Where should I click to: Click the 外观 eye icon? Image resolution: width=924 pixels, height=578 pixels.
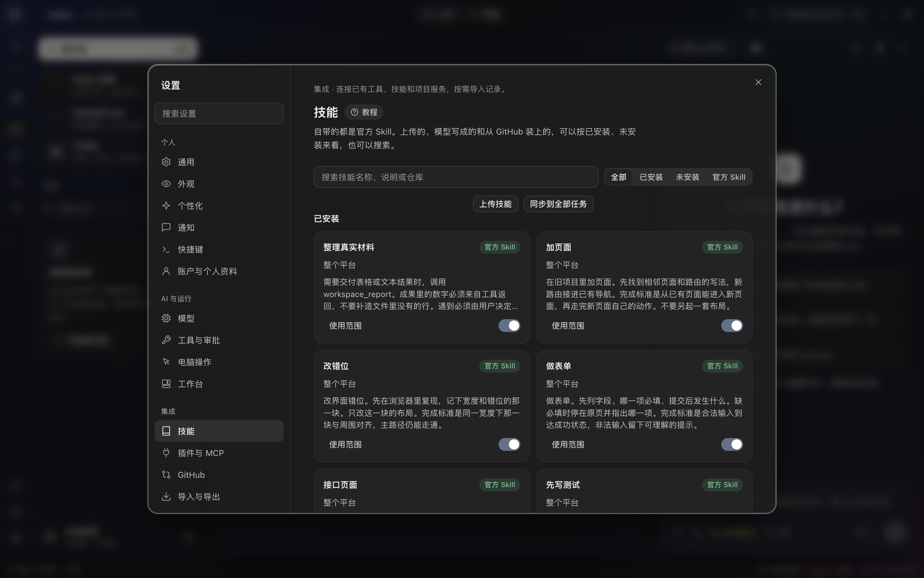(166, 184)
